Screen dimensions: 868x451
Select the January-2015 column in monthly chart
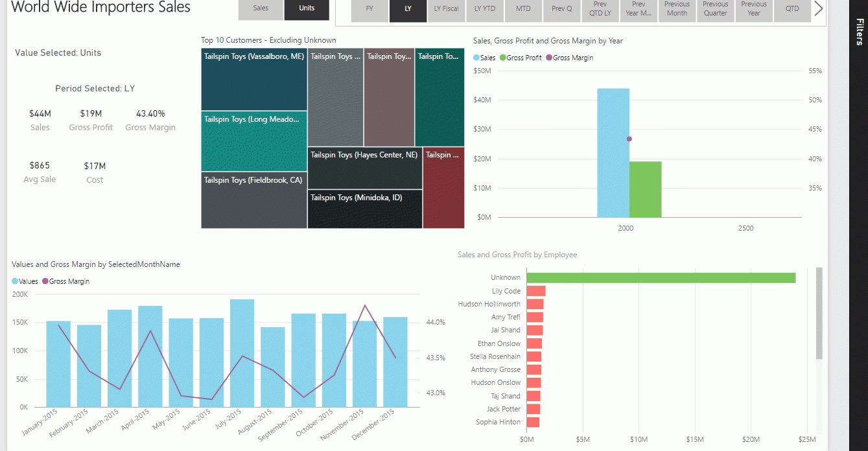pyautogui.click(x=58, y=364)
